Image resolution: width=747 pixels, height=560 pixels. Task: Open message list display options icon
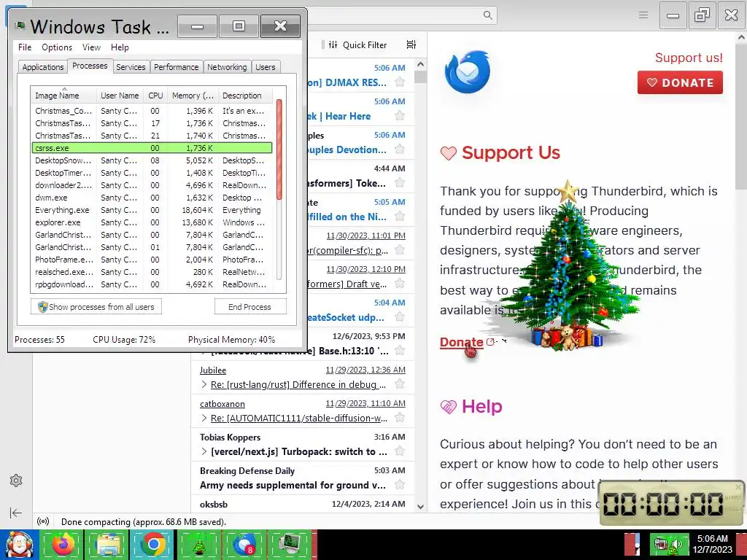tap(411, 44)
